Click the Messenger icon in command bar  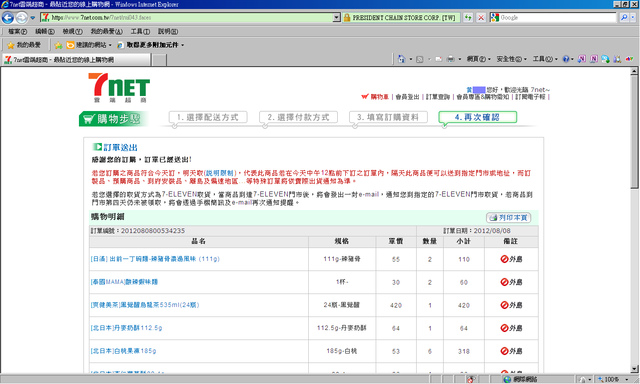(605, 59)
